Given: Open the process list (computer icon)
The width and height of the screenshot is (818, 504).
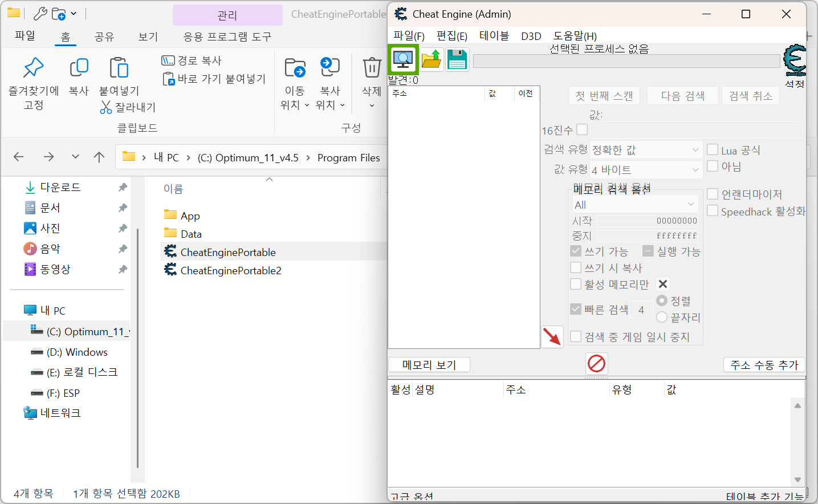Looking at the screenshot, I should [403, 59].
